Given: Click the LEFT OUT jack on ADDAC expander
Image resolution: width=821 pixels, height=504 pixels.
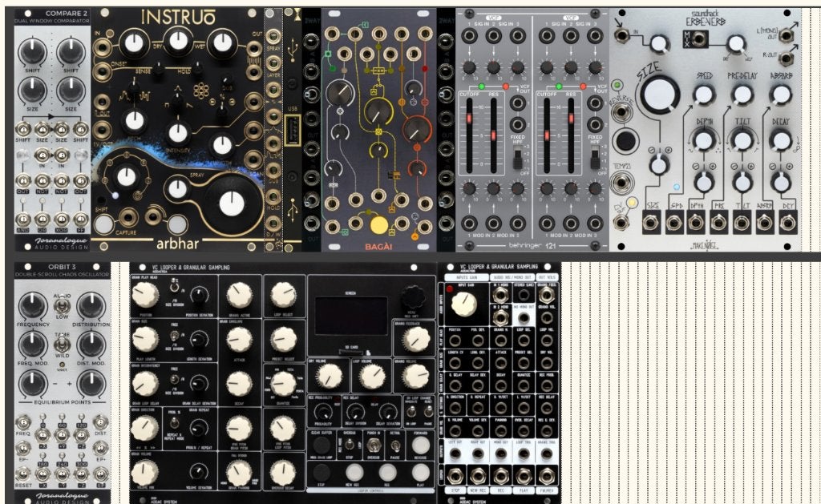Looking at the screenshot, I should tap(455, 454).
